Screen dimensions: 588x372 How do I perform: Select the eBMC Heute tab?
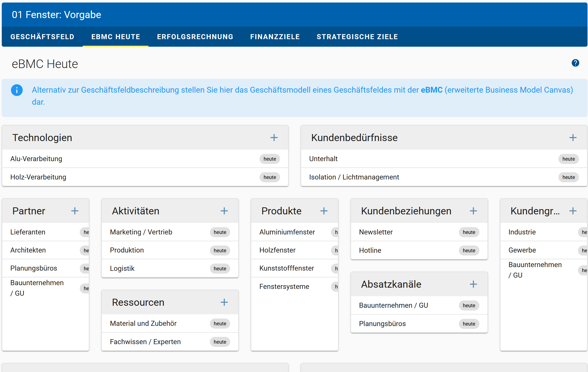tap(116, 37)
